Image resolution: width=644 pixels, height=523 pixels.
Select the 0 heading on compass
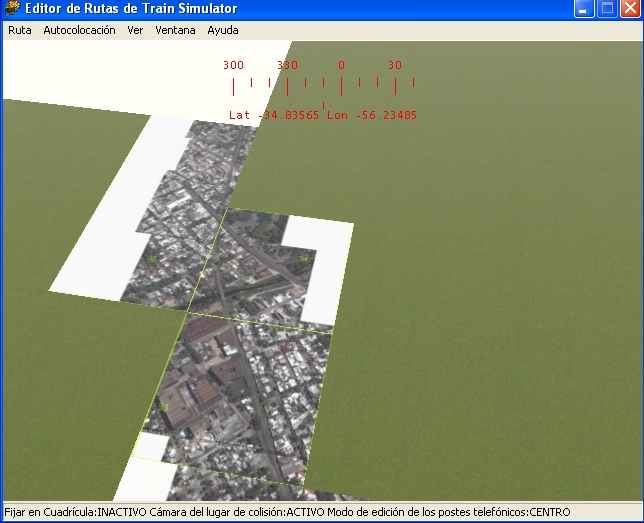[341, 65]
